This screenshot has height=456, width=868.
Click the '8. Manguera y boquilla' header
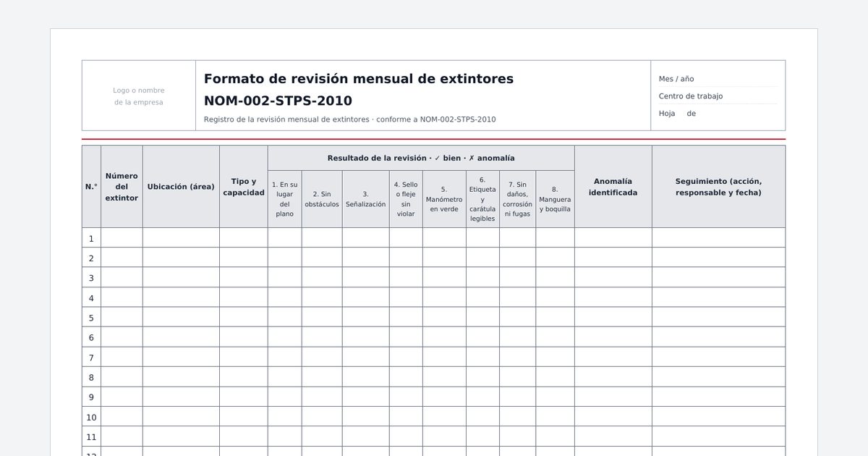[x=555, y=199]
